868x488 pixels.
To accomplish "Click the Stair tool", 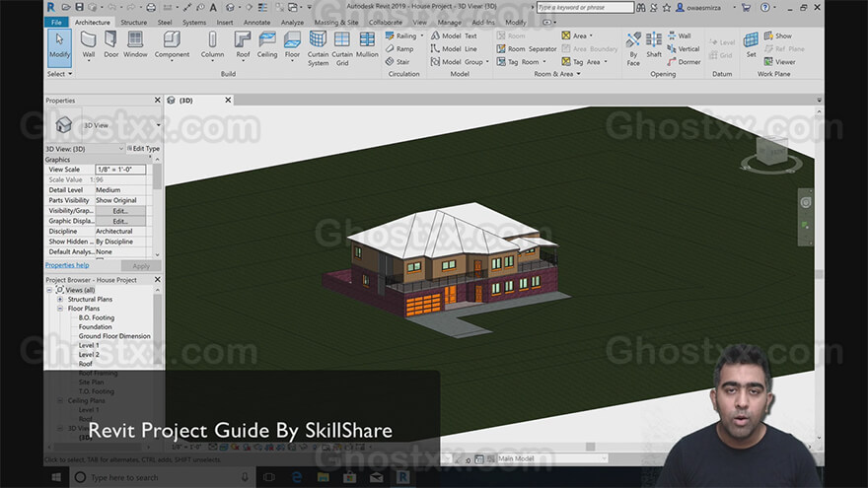I will (x=398, y=62).
